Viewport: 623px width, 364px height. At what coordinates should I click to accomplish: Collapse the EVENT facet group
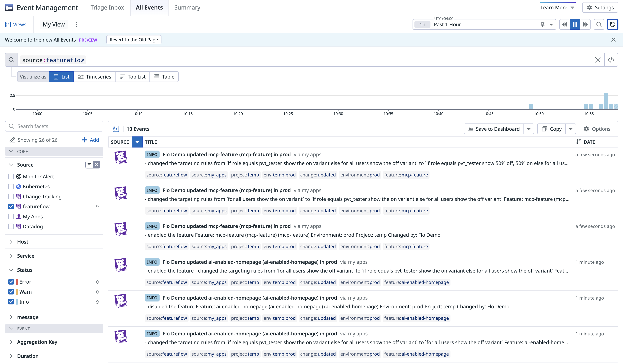(54, 329)
